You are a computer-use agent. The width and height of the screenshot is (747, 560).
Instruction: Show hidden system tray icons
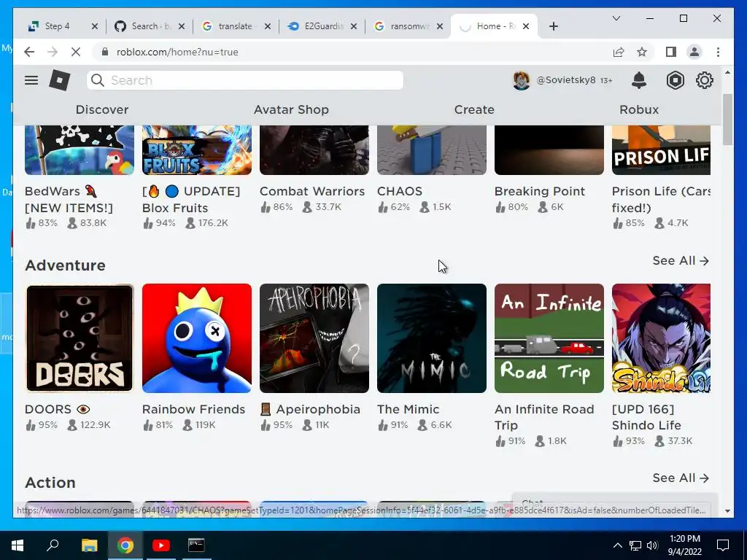tap(617, 545)
